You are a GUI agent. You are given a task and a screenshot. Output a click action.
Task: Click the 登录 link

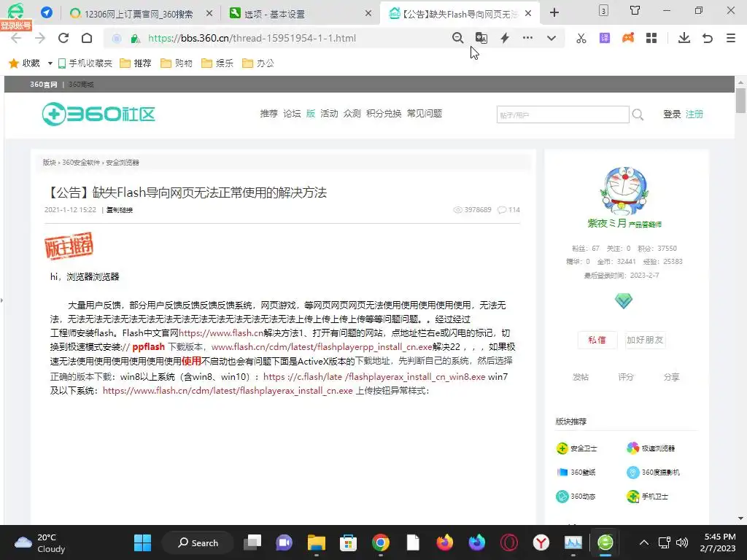tap(672, 114)
